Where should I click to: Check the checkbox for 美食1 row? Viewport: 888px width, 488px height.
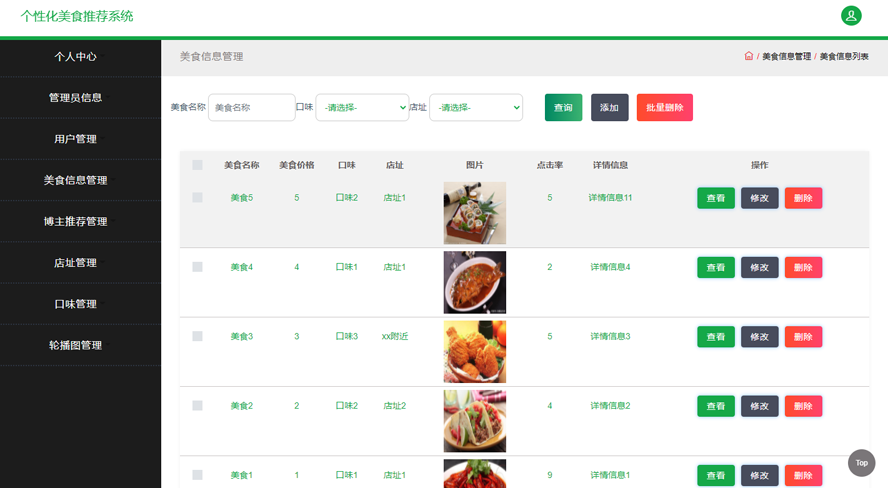click(x=197, y=474)
